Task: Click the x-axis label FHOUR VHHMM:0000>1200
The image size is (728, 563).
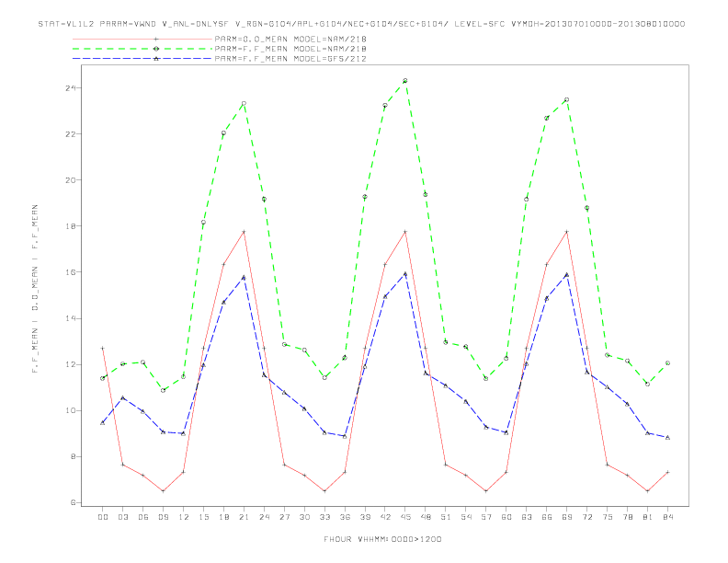Action: 382,539
